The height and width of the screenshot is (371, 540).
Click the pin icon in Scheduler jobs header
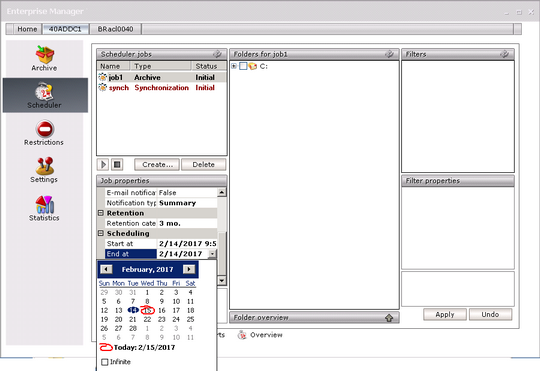[x=217, y=54]
